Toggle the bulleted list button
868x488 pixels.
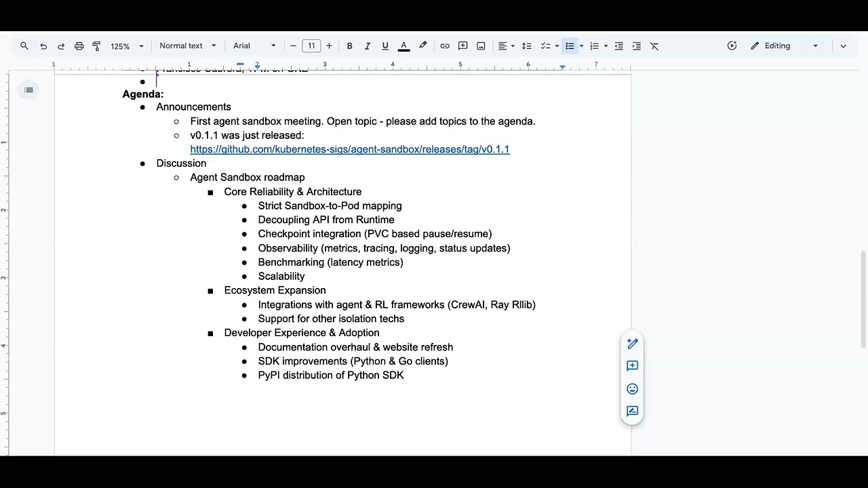coord(570,46)
